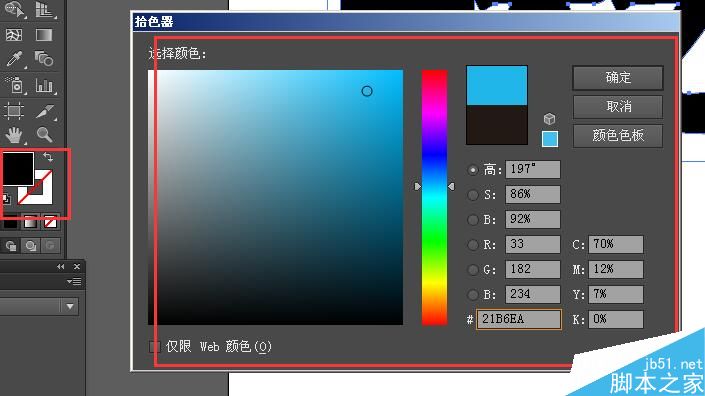
Task: Open the panel flyout menu
Action: click(74, 282)
